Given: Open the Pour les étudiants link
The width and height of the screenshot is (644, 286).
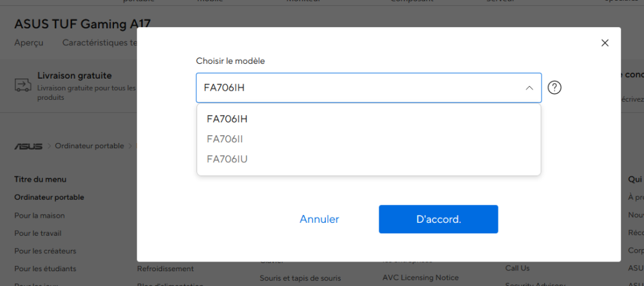Looking at the screenshot, I should pyautogui.click(x=45, y=269).
